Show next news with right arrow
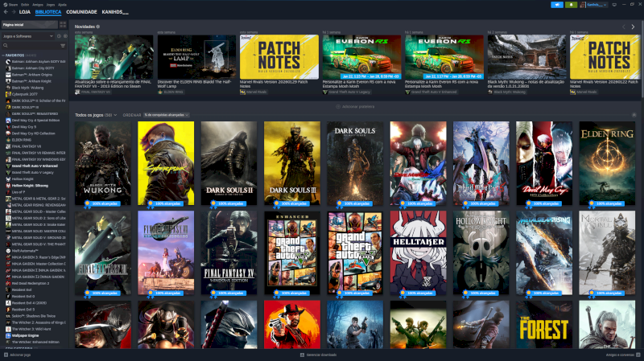 (634, 27)
